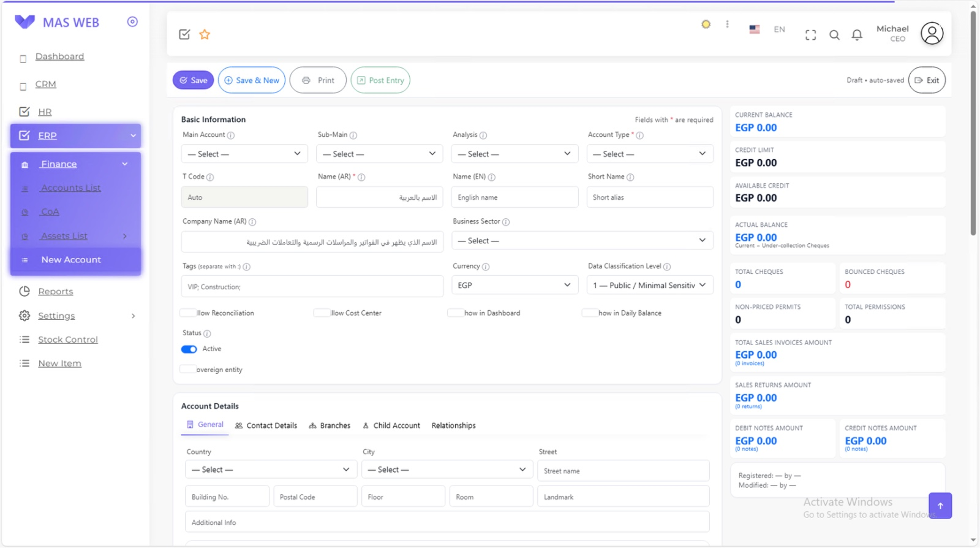Click the favorite star icon

[205, 35]
